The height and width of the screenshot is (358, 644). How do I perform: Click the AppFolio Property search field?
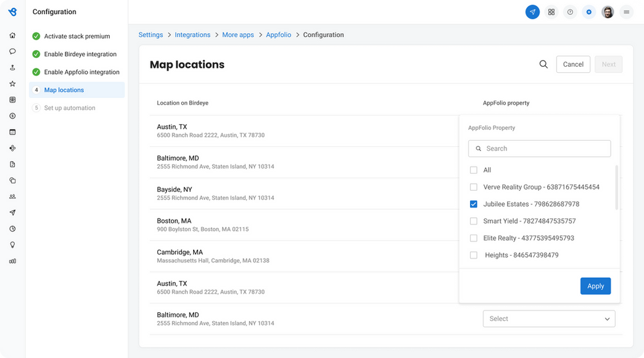(x=539, y=148)
